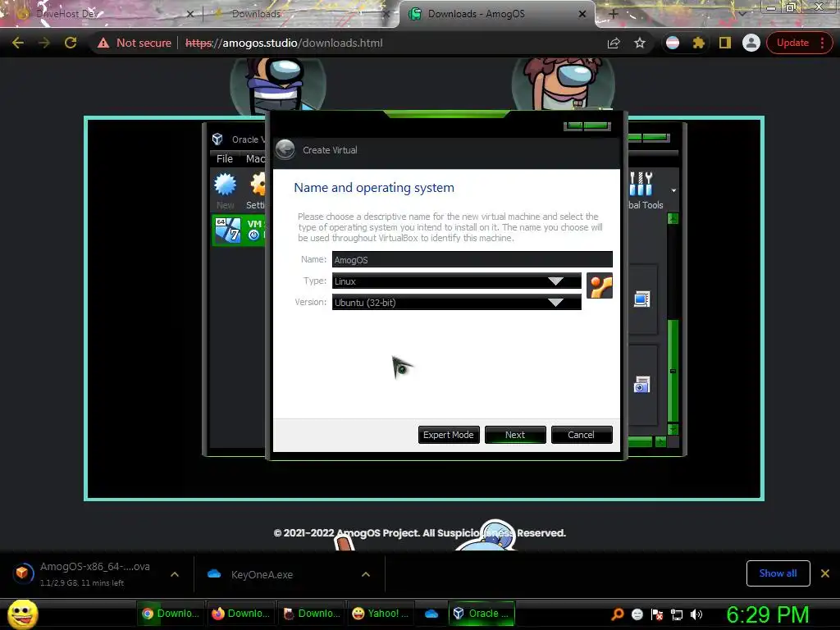This screenshot has height=630, width=840.
Task: Click the details monitor icon in right panel
Action: pos(641,299)
